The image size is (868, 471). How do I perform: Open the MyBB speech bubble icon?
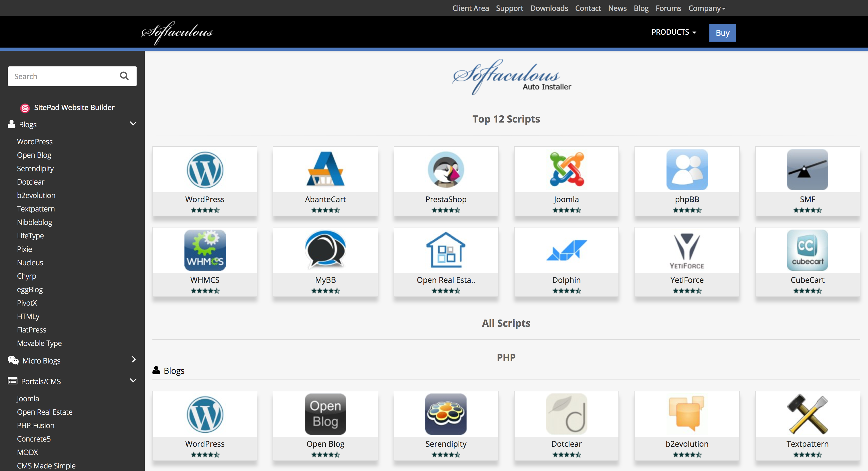(x=325, y=250)
